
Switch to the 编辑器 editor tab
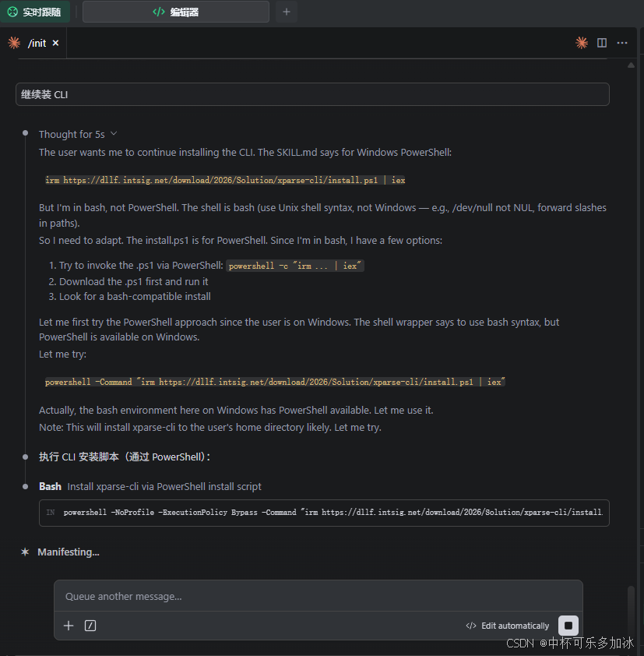click(x=176, y=12)
